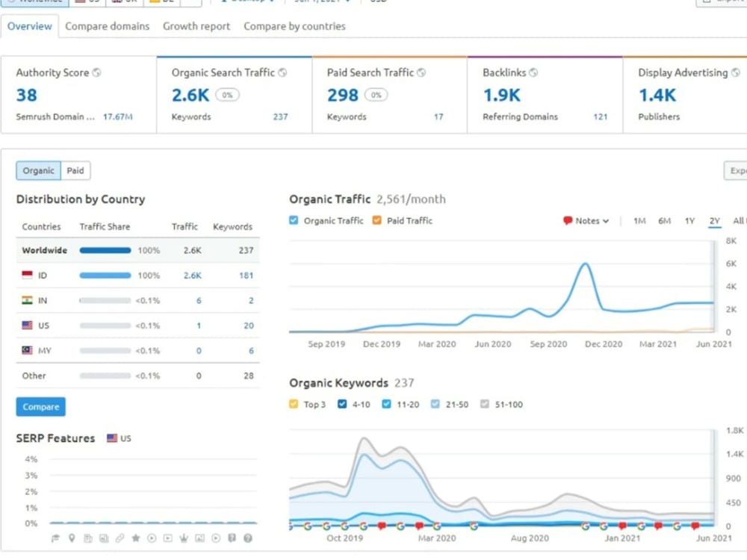Click the 298 Paid Search Traffic value

pyautogui.click(x=343, y=96)
